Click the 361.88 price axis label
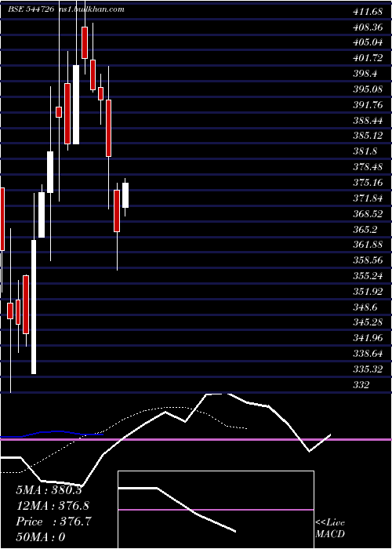392x549 pixels. pos(368,245)
